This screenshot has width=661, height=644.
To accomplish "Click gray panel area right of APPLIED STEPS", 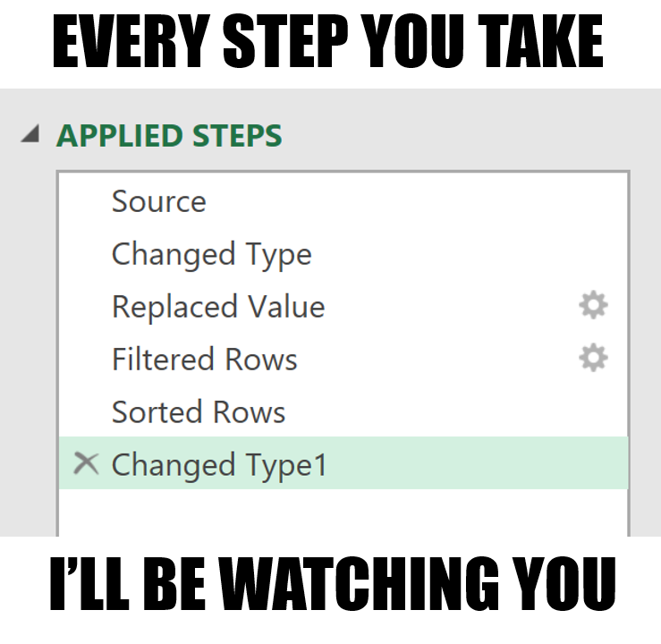I will point(465,135).
